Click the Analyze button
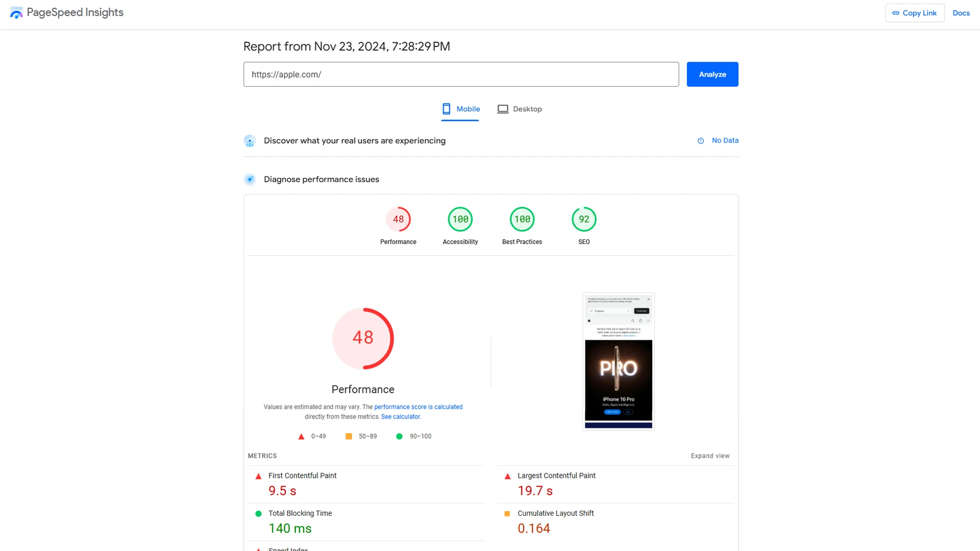Viewport: 980px width, 551px height. 712,74
